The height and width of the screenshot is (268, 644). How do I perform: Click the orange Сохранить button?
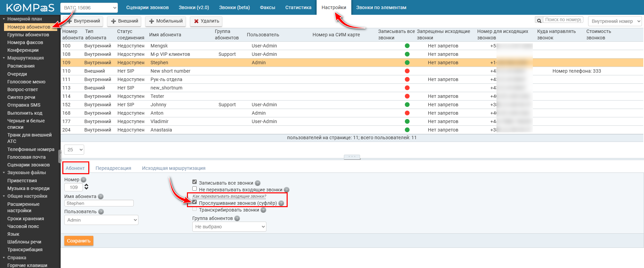tap(79, 241)
